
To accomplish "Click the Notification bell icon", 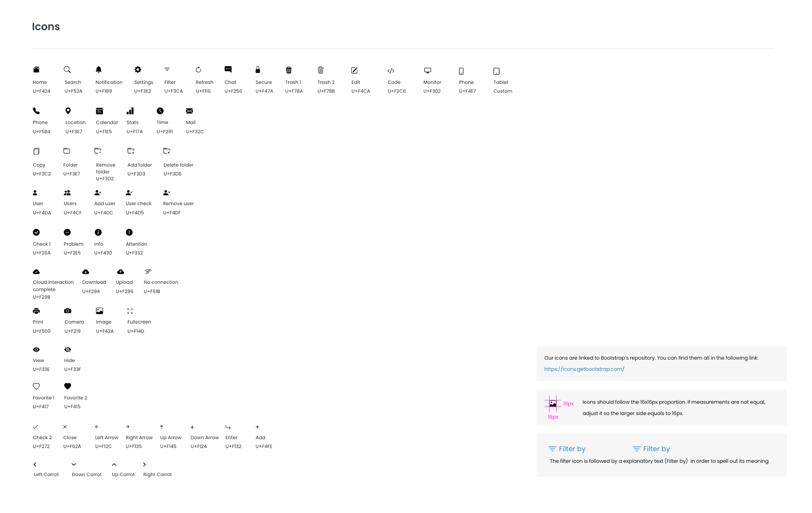I will (x=99, y=69).
